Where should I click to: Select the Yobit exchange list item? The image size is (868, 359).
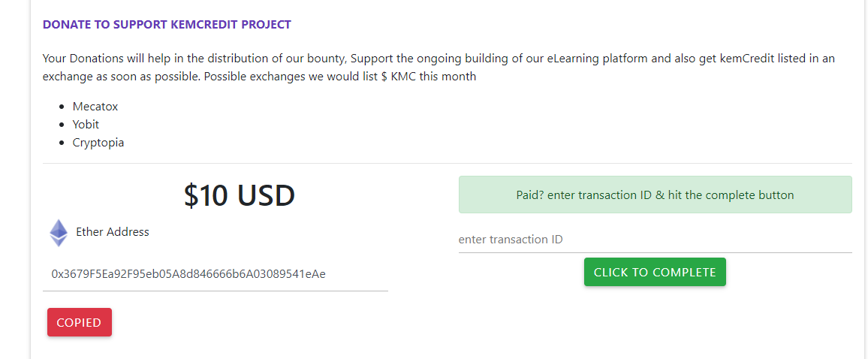click(x=86, y=125)
